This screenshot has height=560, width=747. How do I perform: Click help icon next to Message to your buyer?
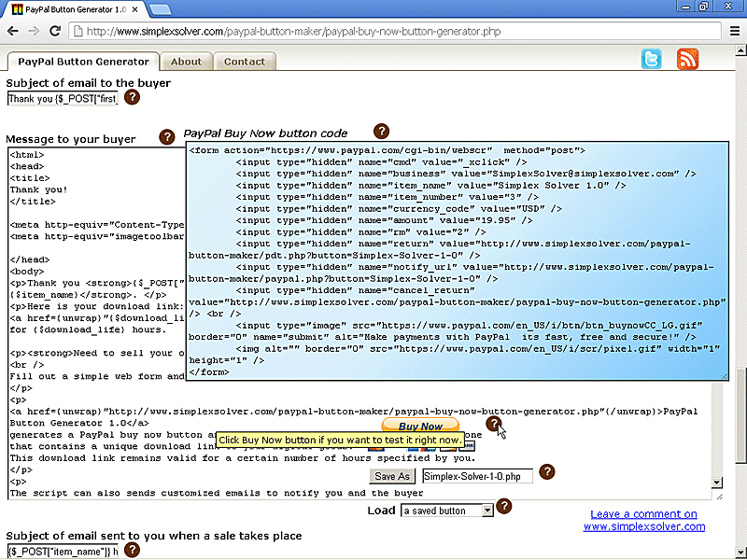tap(167, 137)
